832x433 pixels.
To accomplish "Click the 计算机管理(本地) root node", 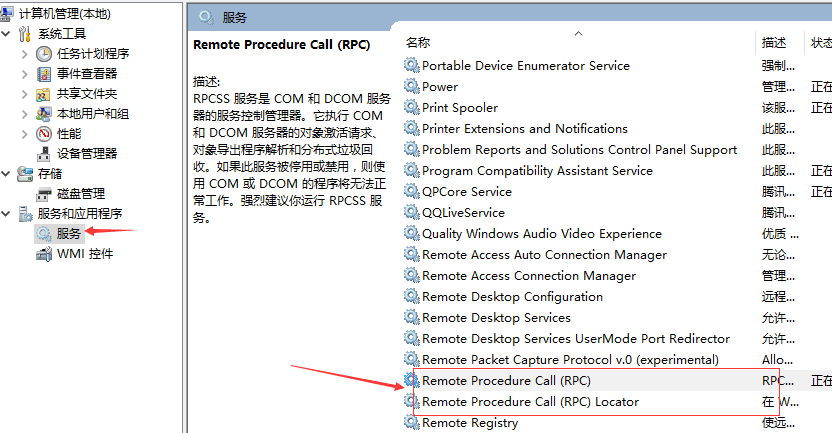I will click(x=64, y=14).
